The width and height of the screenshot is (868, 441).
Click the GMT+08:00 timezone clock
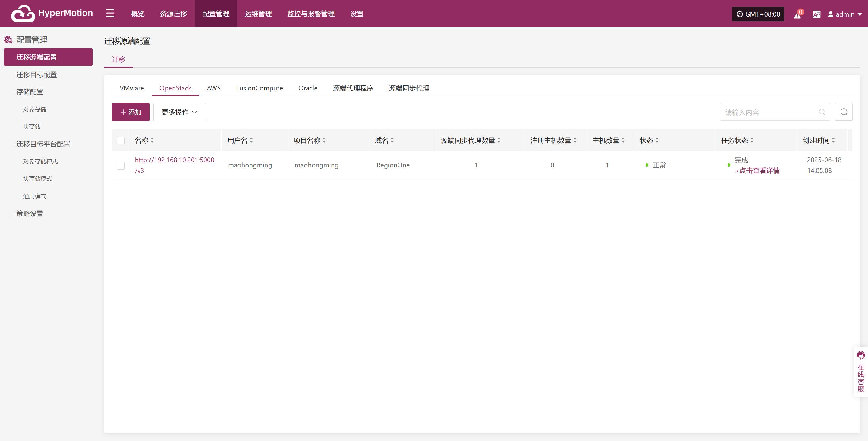pyautogui.click(x=758, y=14)
